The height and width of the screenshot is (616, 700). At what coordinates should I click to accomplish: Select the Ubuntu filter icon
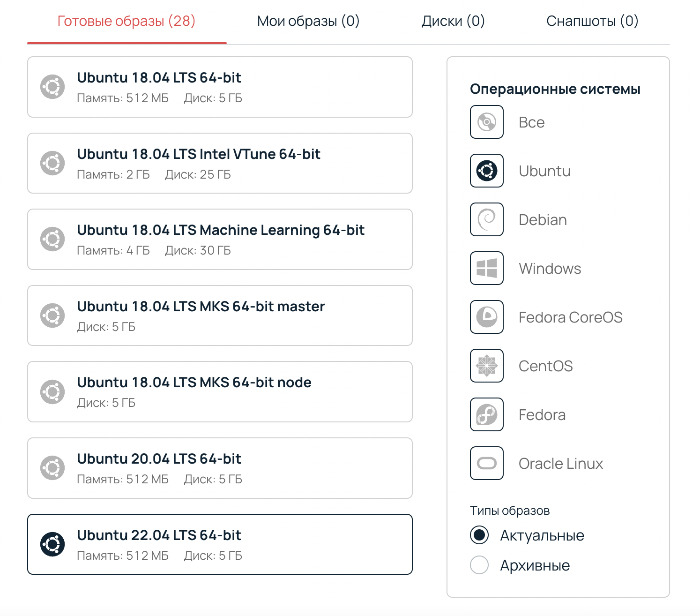(x=487, y=171)
